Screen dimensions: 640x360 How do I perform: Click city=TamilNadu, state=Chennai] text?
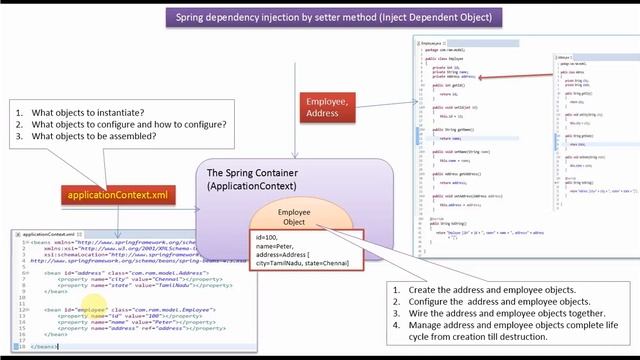pos(302,263)
